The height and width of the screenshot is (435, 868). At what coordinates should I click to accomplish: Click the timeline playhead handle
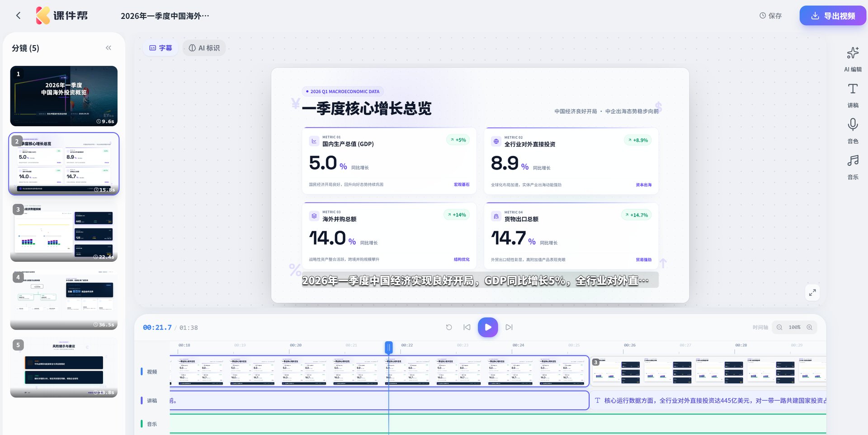click(389, 347)
